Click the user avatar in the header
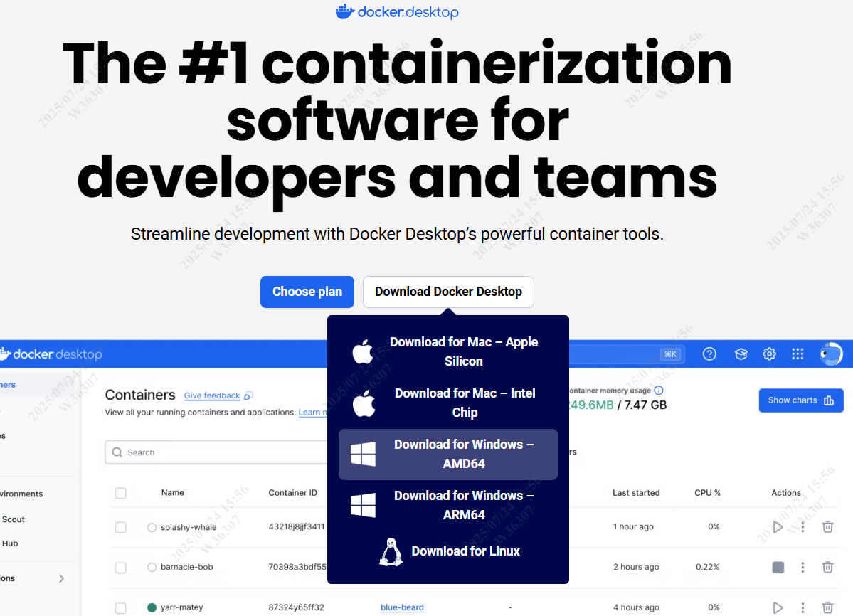This screenshot has height=616, width=853. coord(830,354)
